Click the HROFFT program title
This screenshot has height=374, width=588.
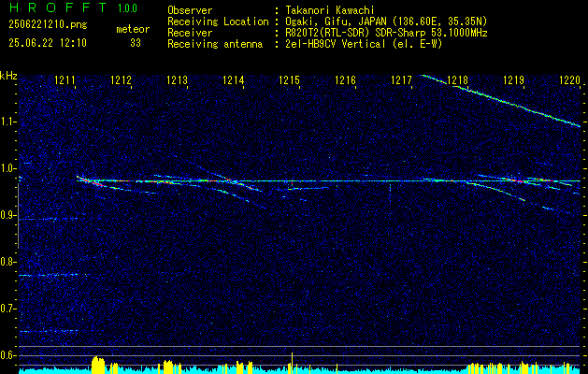coord(57,7)
